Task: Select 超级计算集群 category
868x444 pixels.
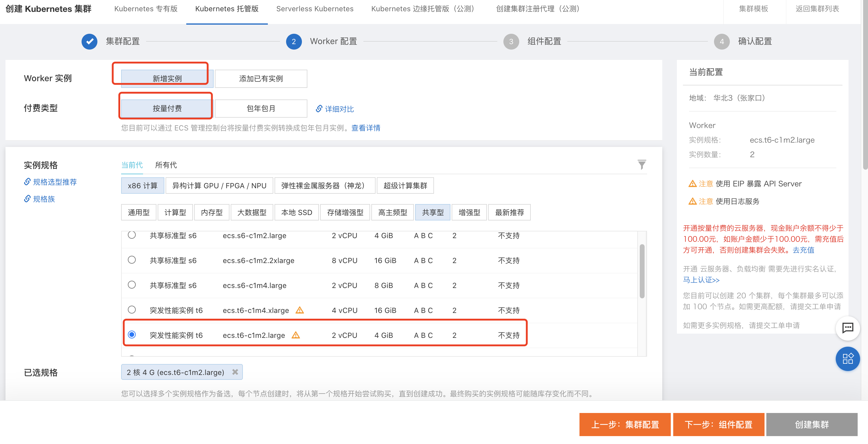Action: click(405, 186)
